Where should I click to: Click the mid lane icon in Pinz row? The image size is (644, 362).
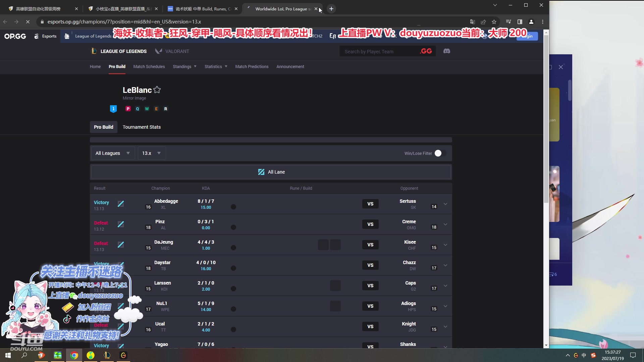[x=121, y=224]
